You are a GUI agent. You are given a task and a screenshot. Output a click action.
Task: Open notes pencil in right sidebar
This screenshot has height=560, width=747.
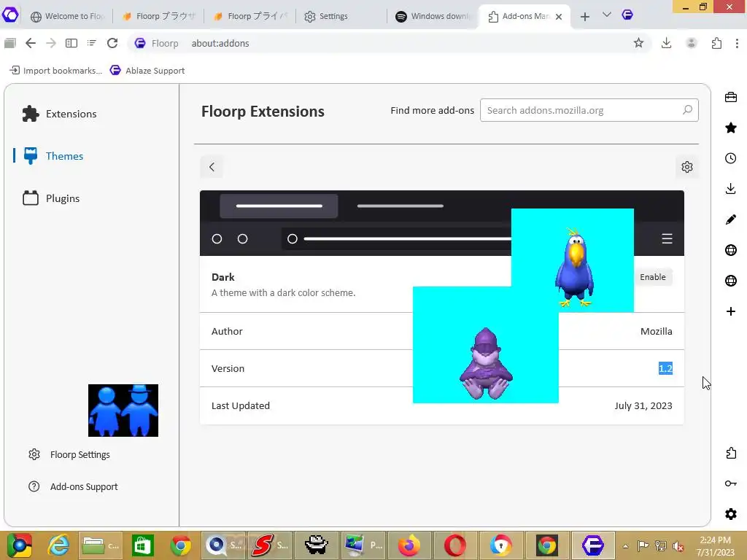click(731, 219)
